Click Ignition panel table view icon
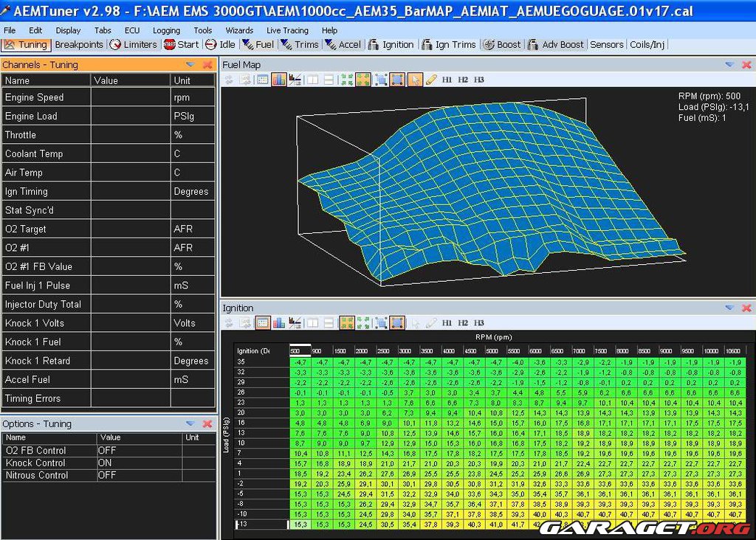The image size is (756, 540). click(262, 323)
